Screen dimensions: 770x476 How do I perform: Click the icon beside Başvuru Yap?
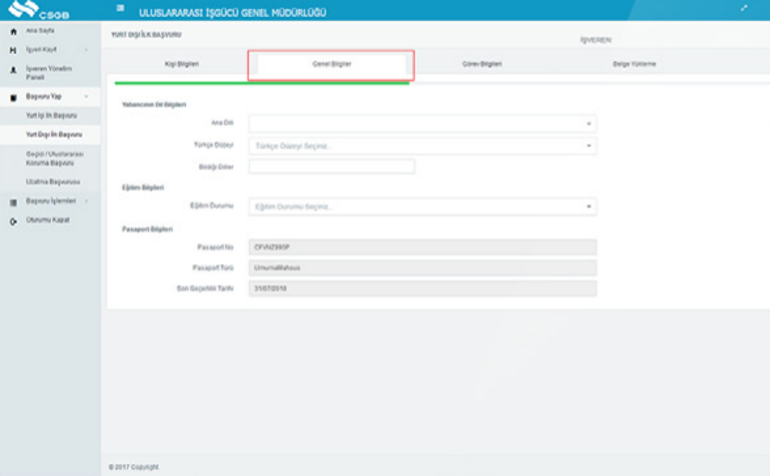(x=13, y=97)
